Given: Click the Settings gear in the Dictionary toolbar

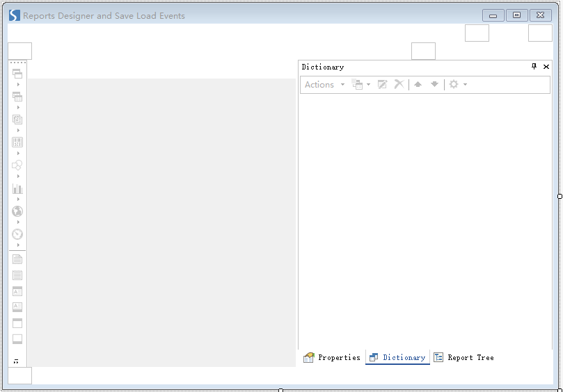Looking at the screenshot, I should point(454,84).
